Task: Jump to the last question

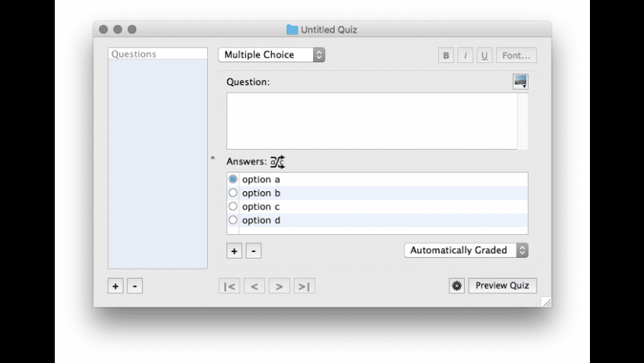Action: coord(304,286)
